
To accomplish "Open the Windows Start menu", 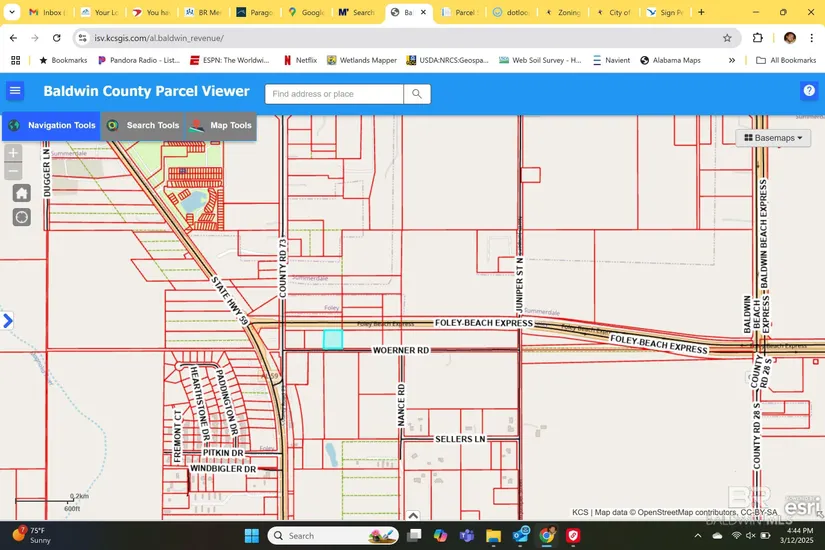I will [251, 536].
